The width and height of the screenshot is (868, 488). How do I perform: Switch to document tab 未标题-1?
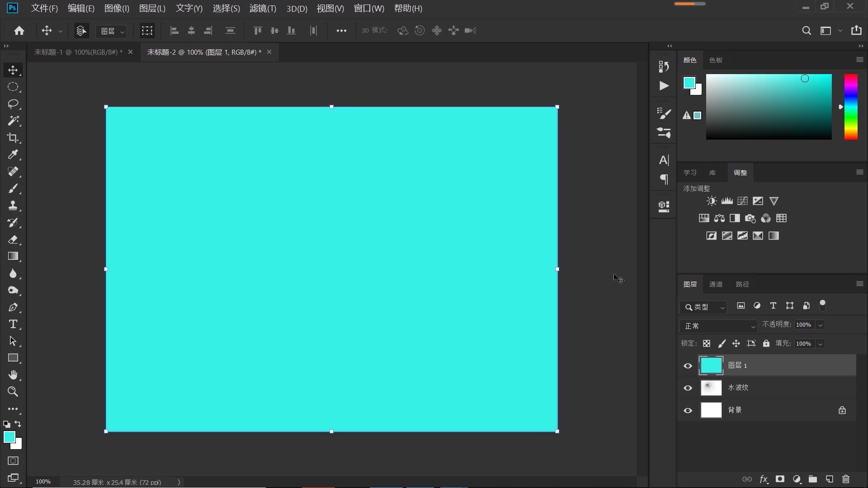78,52
